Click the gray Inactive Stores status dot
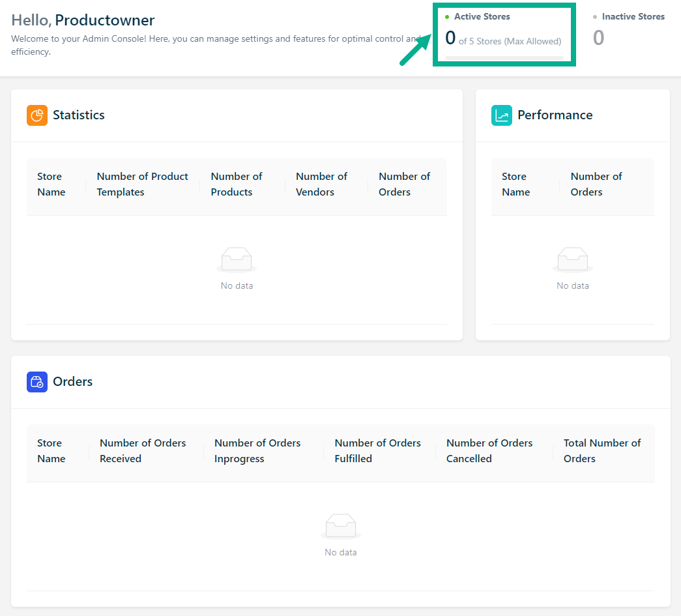The width and height of the screenshot is (681, 616). click(x=595, y=17)
